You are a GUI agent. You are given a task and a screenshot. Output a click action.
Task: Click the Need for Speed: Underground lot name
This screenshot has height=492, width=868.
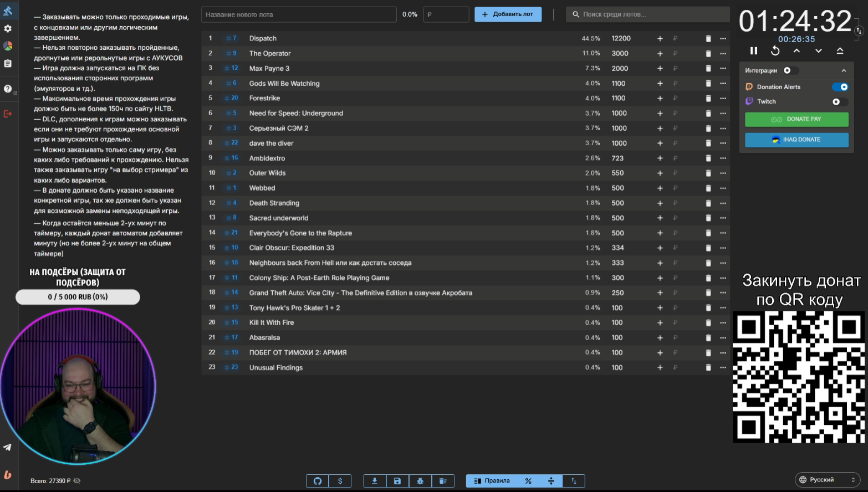(296, 114)
